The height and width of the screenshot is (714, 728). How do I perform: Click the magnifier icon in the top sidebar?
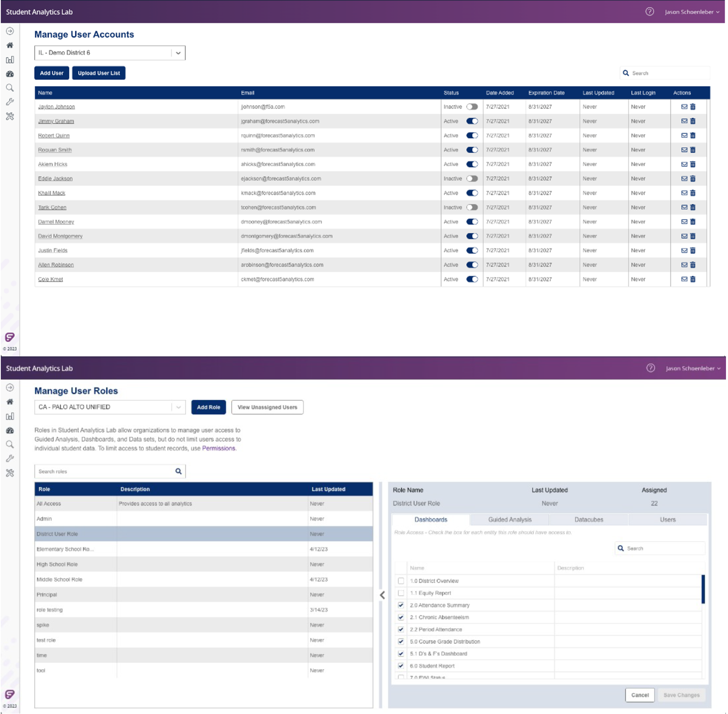(10, 88)
